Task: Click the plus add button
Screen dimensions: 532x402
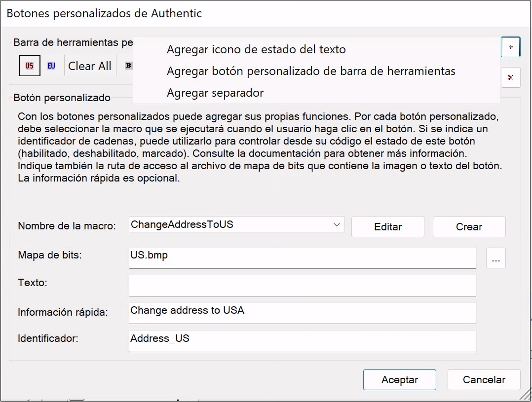Action: coord(510,47)
